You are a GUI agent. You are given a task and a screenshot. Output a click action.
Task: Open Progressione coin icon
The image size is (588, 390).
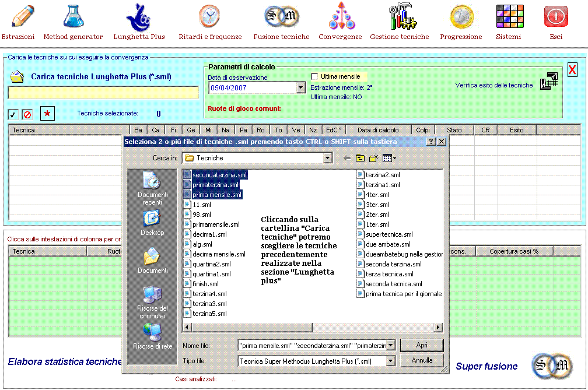pos(462,17)
